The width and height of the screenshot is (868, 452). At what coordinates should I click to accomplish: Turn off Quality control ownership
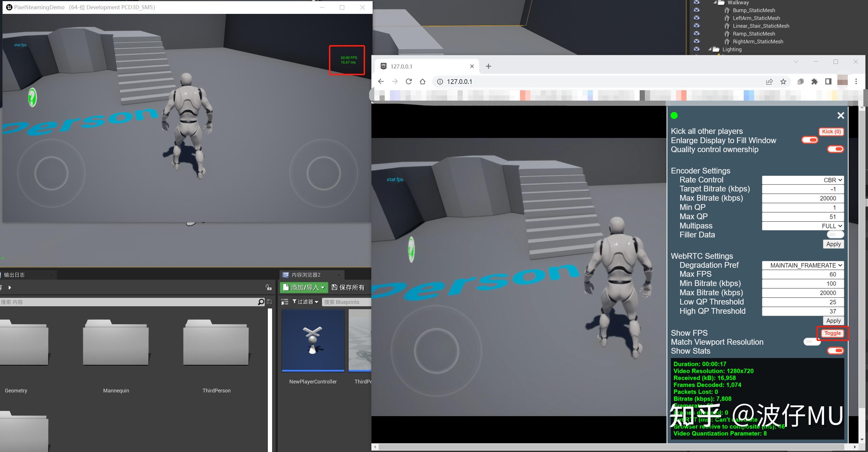[836, 149]
